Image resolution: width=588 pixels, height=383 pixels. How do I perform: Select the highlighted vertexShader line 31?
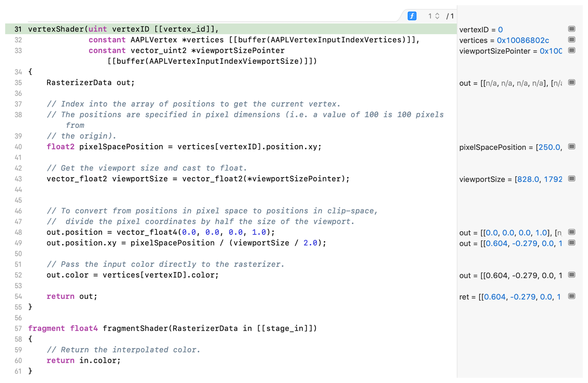130,29
